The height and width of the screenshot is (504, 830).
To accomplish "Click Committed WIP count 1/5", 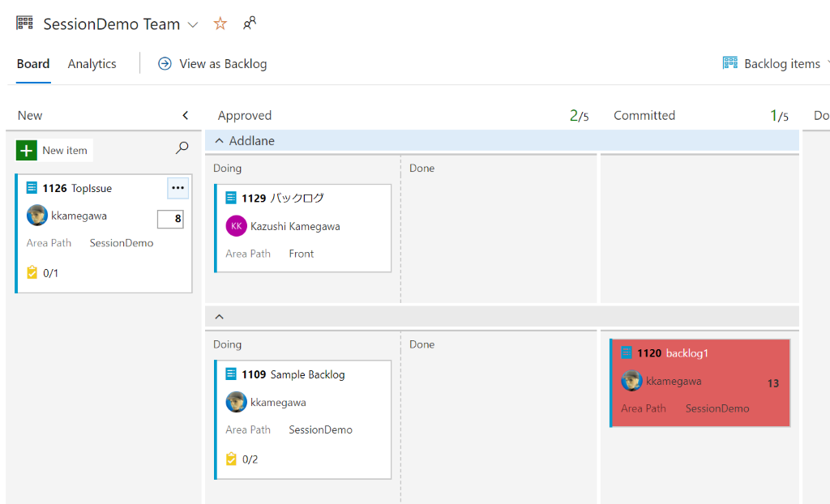I will [779, 115].
